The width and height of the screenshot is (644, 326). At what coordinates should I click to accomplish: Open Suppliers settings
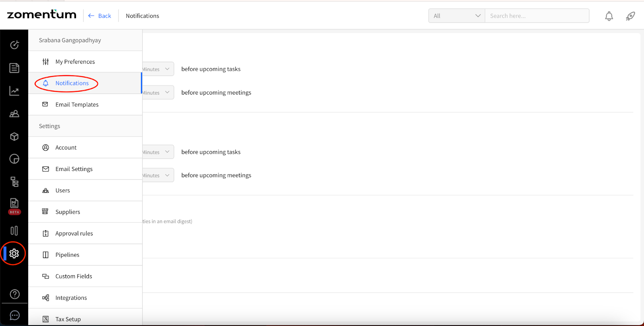click(x=85, y=212)
